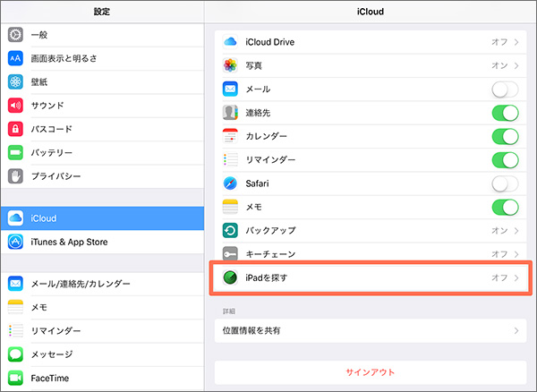The height and width of the screenshot is (392, 537).
Task: Tap the iTunes & App Store icon
Action: pyautogui.click(x=15, y=242)
